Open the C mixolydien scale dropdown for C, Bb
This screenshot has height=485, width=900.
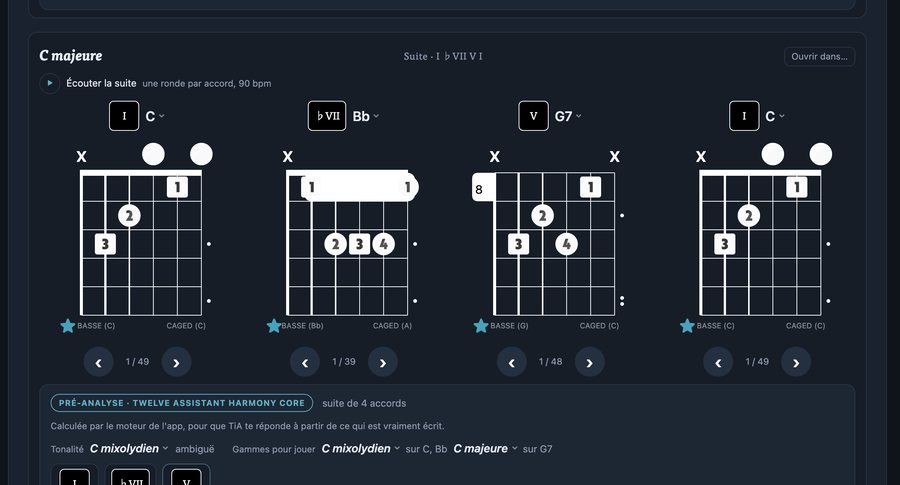pyautogui.click(x=360, y=449)
